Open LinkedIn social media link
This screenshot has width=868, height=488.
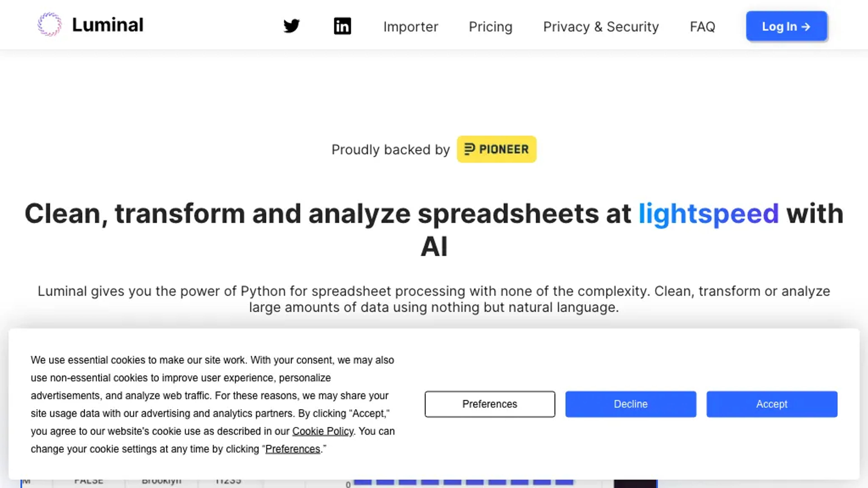pos(342,26)
